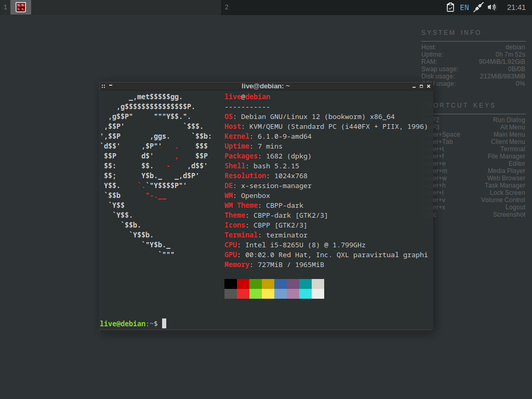Click the shell prompt cursor in the terminal

[164, 324]
